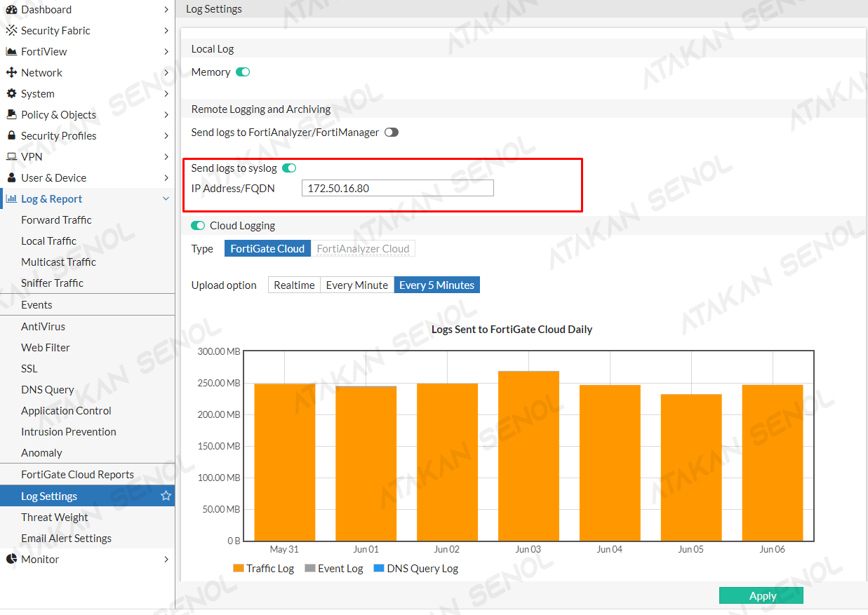The width and height of the screenshot is (868, 615).
Task: Click the Security Fabric icon
Action: [x=11, y=31]
